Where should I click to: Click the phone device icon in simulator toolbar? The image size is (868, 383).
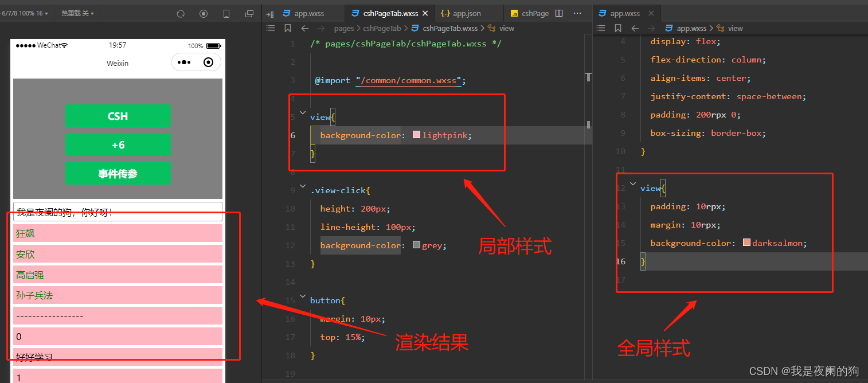coord(226,13)
